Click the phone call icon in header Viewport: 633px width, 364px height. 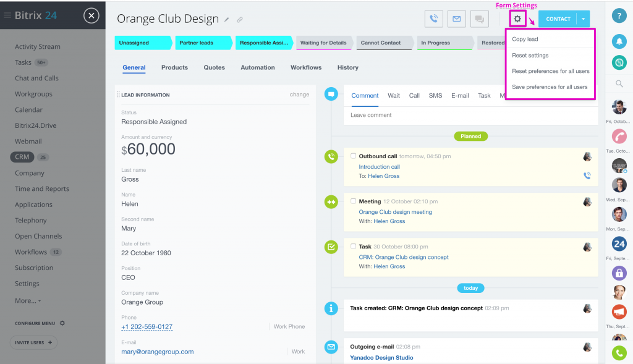coord(433,19)
